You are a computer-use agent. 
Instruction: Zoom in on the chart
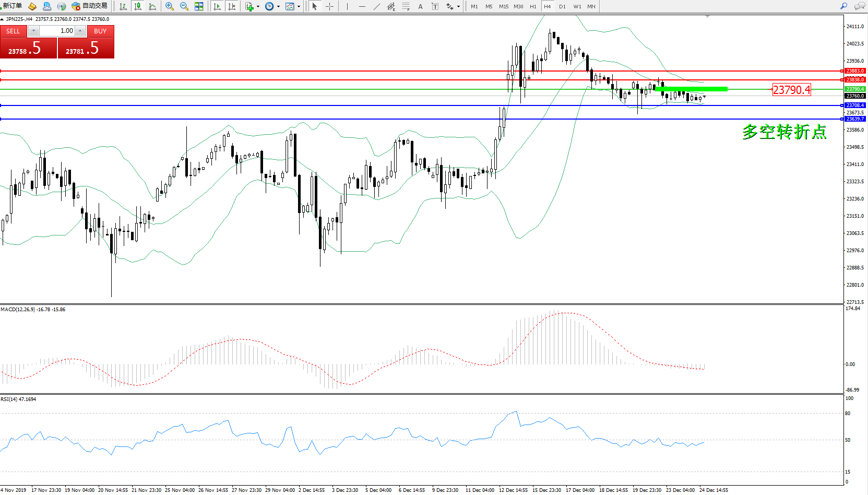(170, 6)
